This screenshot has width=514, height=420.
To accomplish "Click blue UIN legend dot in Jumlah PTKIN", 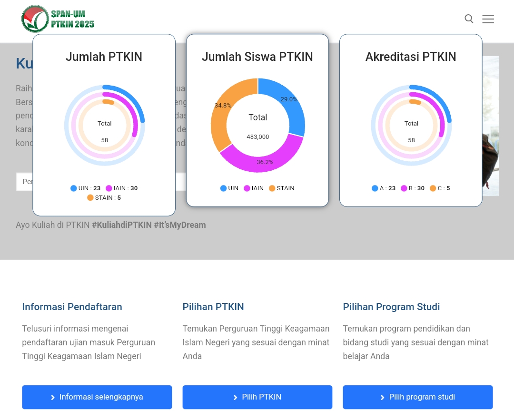I will pos(74,188).
